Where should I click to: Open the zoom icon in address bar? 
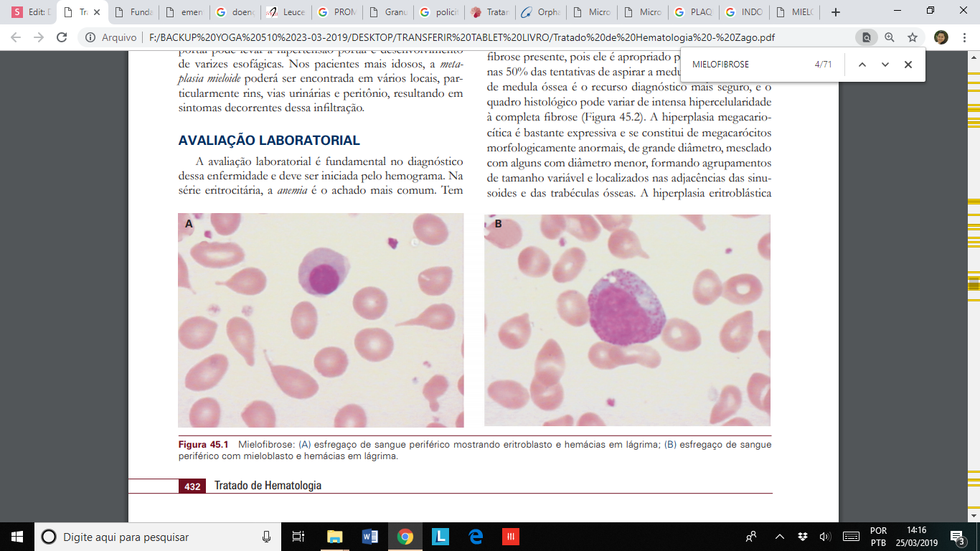pyautogui.click(x=890, y=37)
